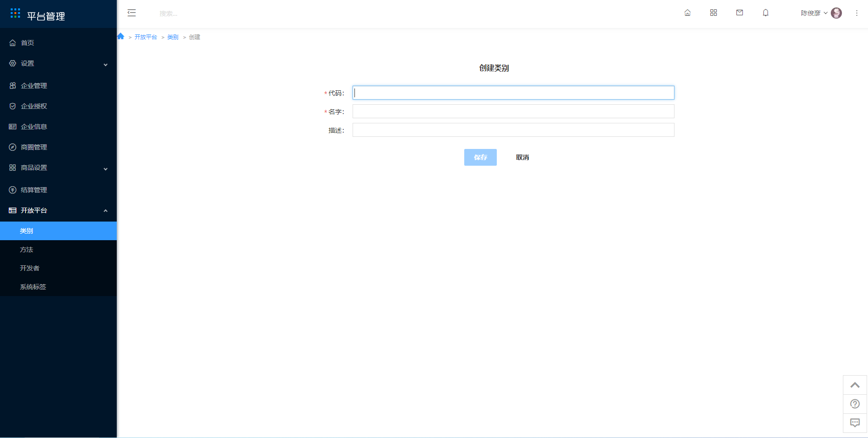Click the 企业授权 shield icon
This screenshot has height=438, width=868.
[13, 106]
